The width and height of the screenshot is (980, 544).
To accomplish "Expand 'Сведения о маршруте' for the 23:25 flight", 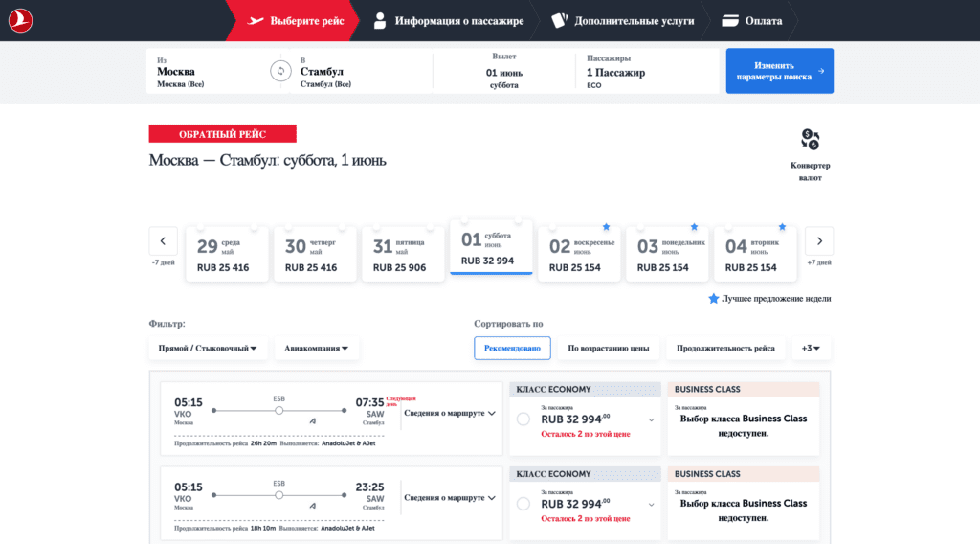I will pyautogui.click(x=450, y=498).
